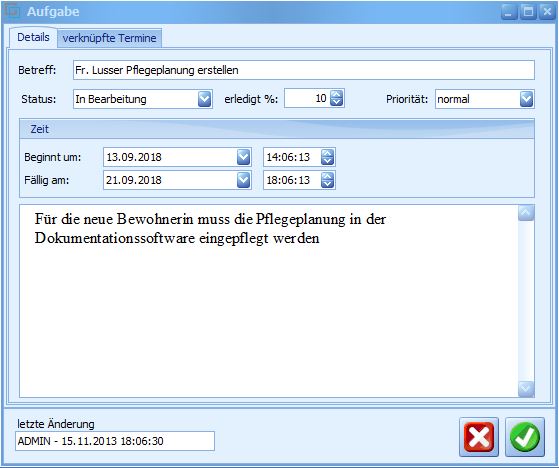Click the scrollbar up arrow in notes
The width and height of the screenshot is (559, 468).
526,213
